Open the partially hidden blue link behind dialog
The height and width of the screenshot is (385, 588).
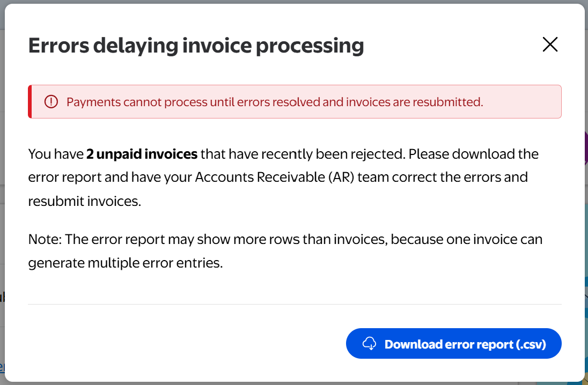(x=2, y=367)
